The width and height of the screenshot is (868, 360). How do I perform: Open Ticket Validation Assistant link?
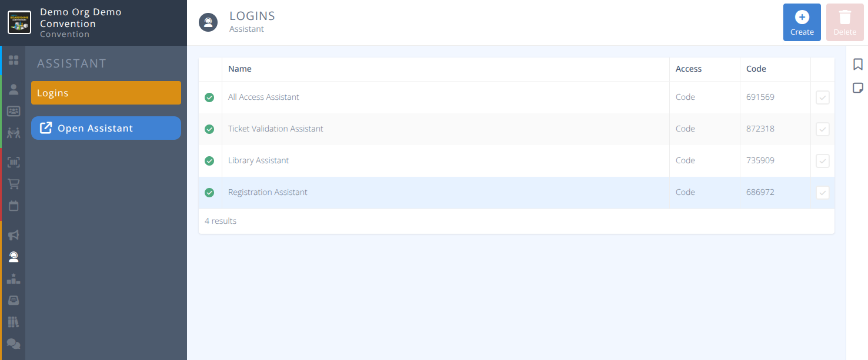[x=275, y=129]
